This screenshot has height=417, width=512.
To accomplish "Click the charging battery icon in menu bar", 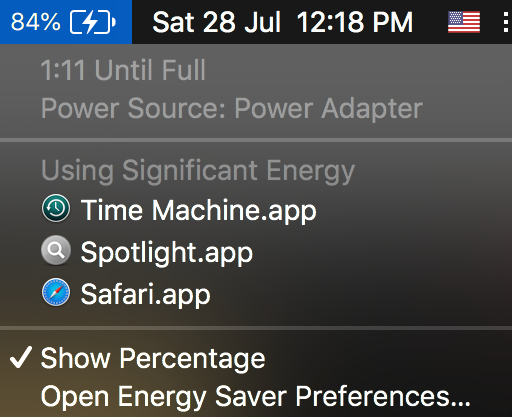I will pos(93,22).
